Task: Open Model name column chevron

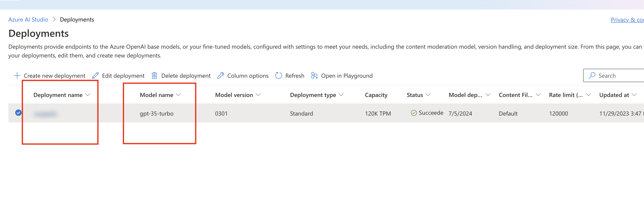Action: pyautogui.click(x=178, y=95)
